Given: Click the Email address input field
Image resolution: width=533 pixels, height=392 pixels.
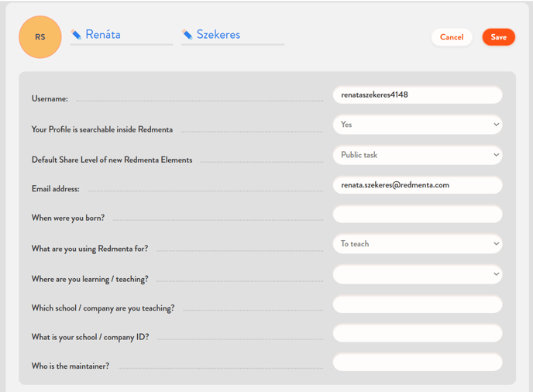Looking at the screenshot, I should (x=417, y=185).
